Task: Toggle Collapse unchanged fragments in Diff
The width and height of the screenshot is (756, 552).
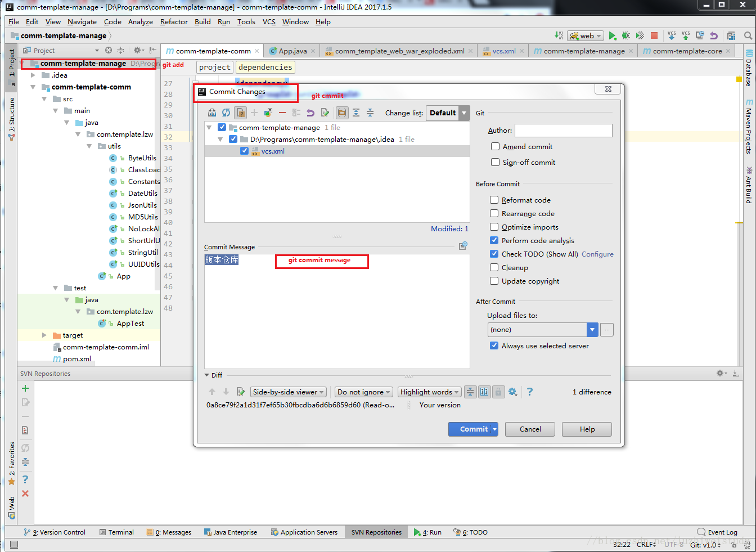Action: click(470, 392)
